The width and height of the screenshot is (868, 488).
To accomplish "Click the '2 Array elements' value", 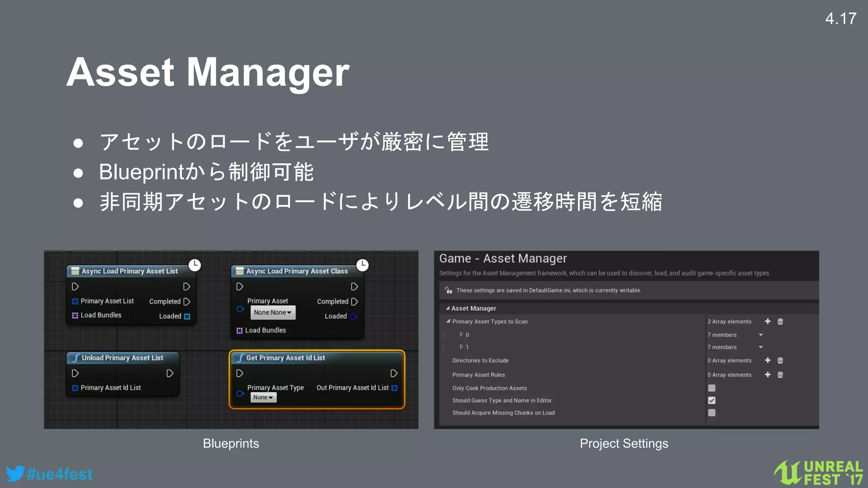I will pos(729,322).
